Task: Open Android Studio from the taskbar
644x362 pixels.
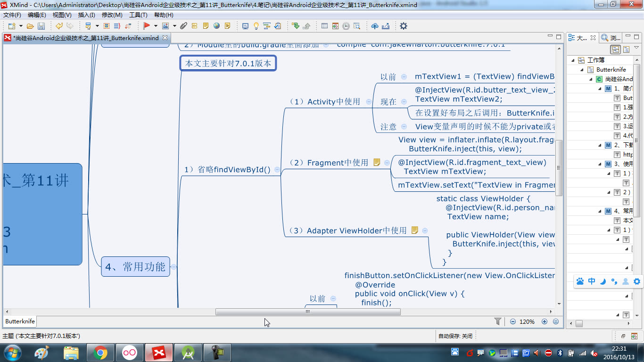Action: click(x=188, y=353)
